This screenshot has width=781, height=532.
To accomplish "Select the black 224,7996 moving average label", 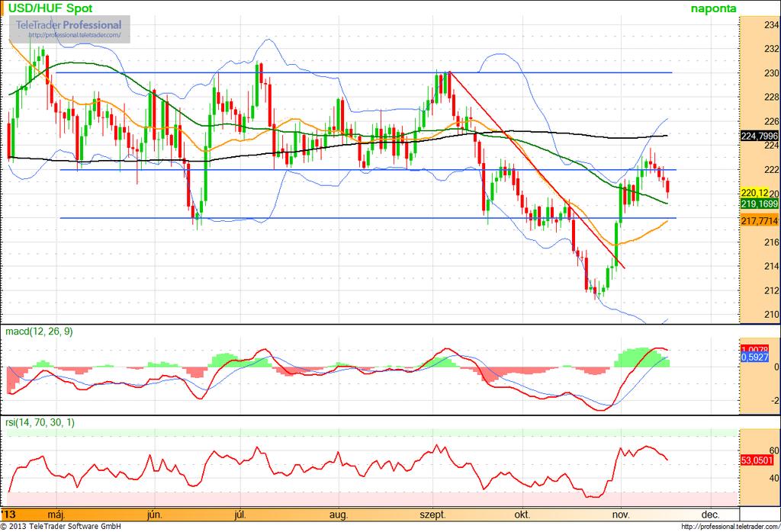I will point(759,136).
